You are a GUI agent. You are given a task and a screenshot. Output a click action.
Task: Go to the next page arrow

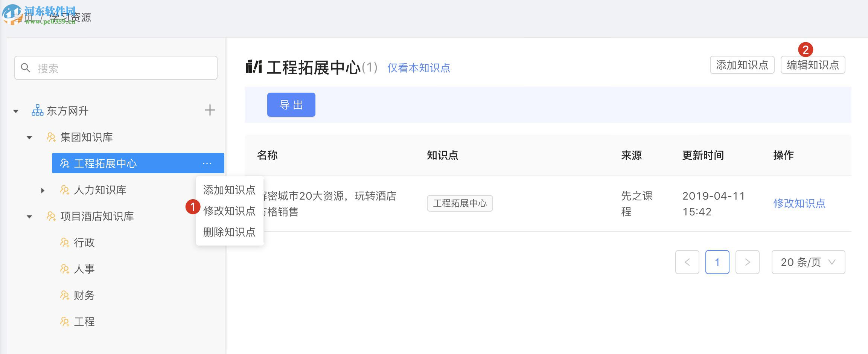(747, 262)
